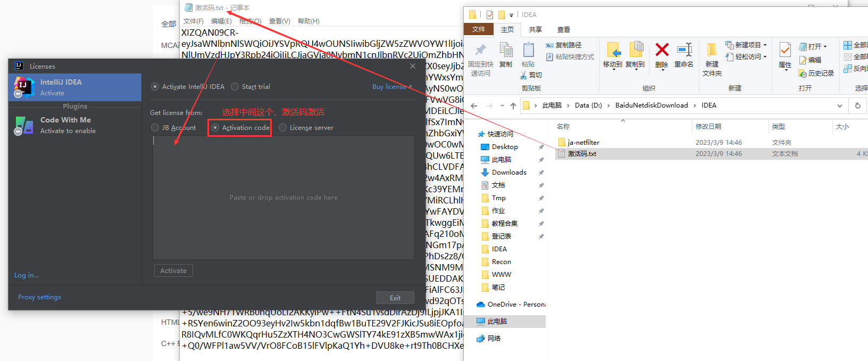868x361 pixels.
Task: Click the 复制路径 ribbon item
Action: 564,45
